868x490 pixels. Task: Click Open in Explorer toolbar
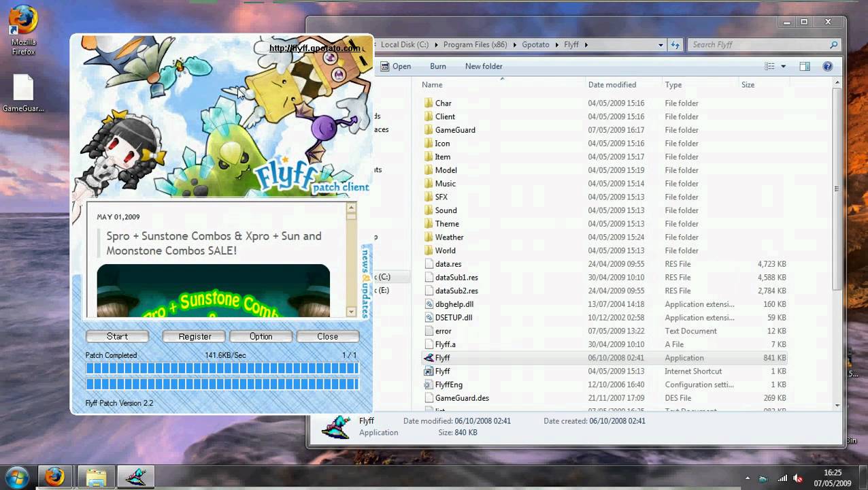395,66
